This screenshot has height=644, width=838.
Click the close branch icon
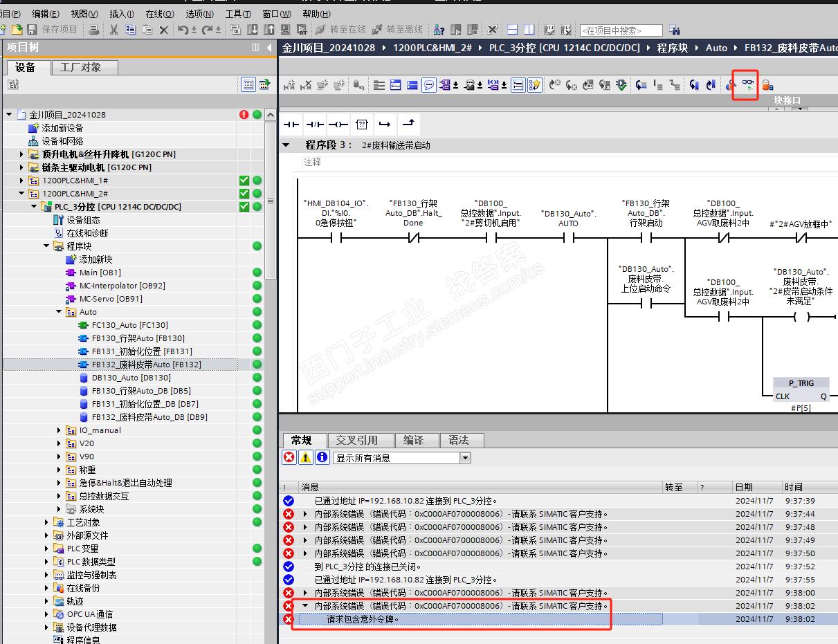coord(408,125)
